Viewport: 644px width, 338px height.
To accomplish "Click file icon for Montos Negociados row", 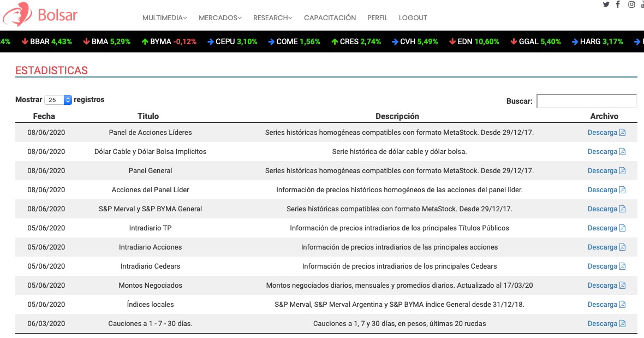I will (622, 285).
